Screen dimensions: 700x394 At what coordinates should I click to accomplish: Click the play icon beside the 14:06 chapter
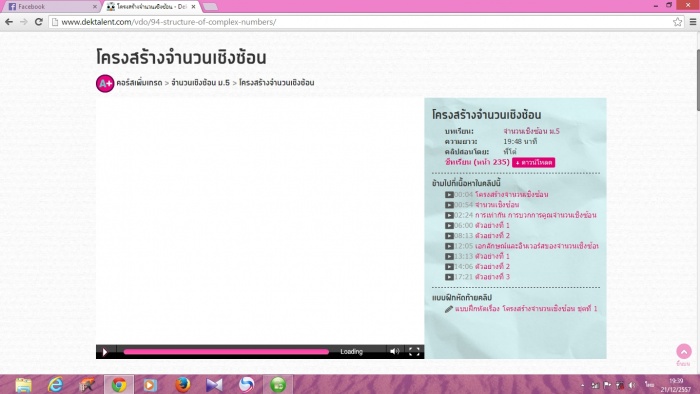click(x=449, y=266)
